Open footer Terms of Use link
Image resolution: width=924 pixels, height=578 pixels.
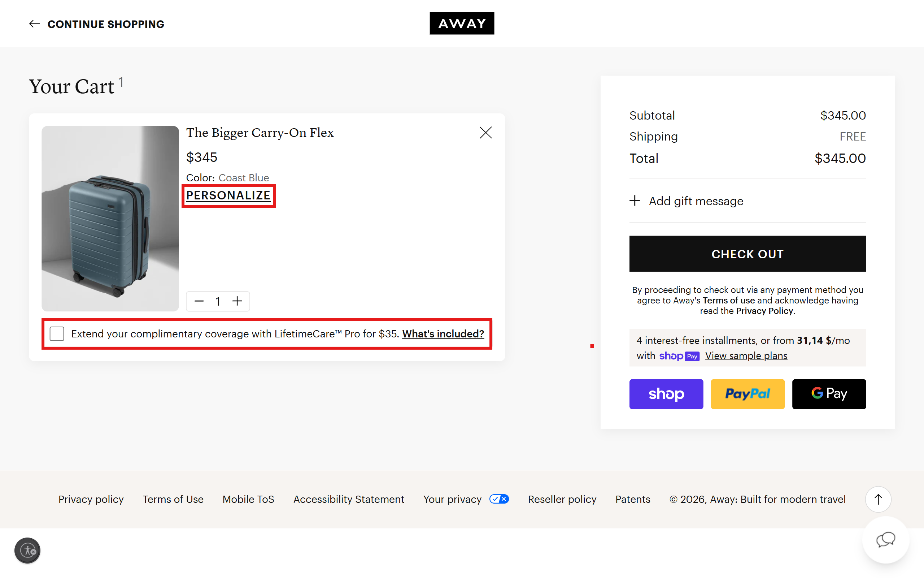(x=173, y=499)
